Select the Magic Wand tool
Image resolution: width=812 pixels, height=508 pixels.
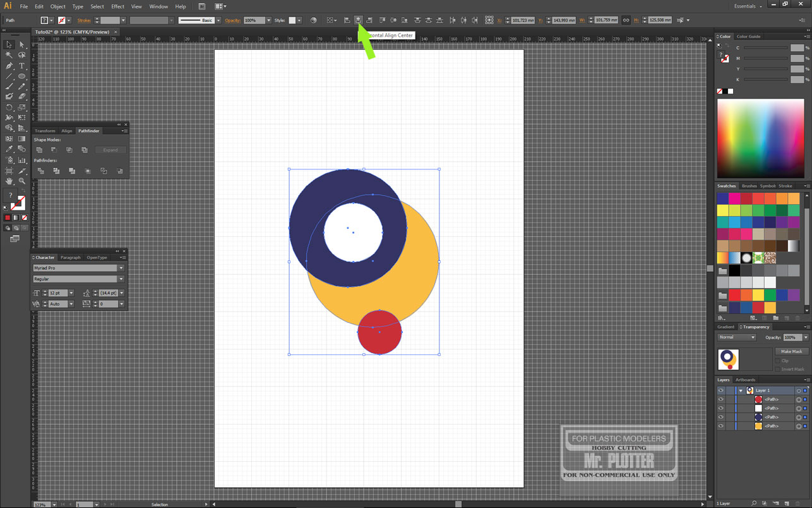coord(9,55)
